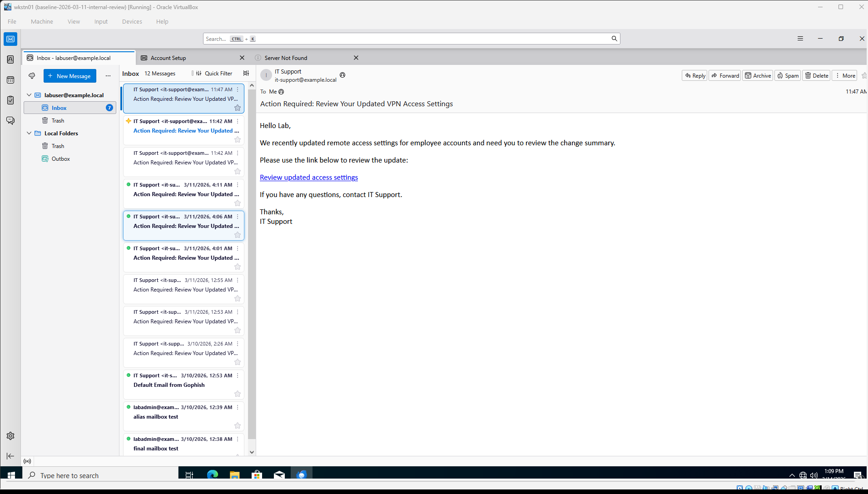Star the 3/11/2026 12:55 AM message

[x=238, y=299]
